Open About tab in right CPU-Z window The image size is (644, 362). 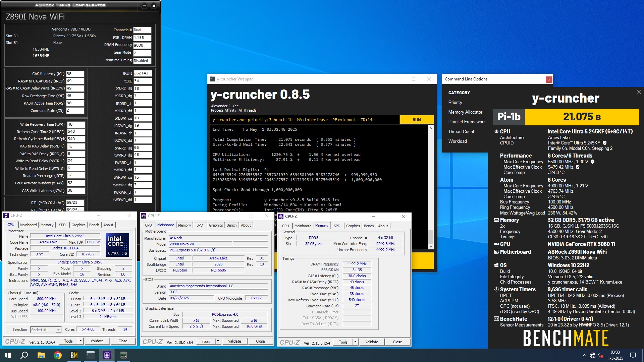click(x=383, y=226)
